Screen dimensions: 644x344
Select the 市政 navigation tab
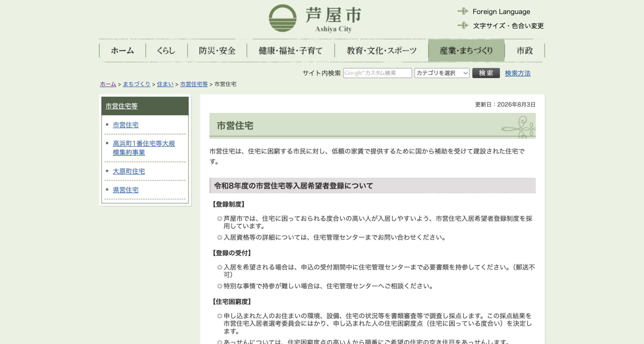point(525,51)
